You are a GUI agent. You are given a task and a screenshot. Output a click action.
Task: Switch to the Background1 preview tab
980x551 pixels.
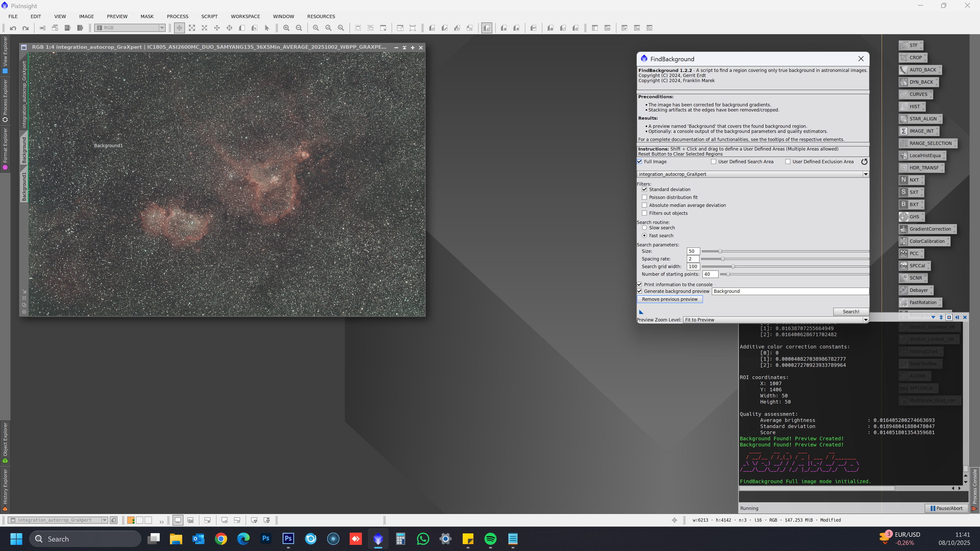pos(24,186)
